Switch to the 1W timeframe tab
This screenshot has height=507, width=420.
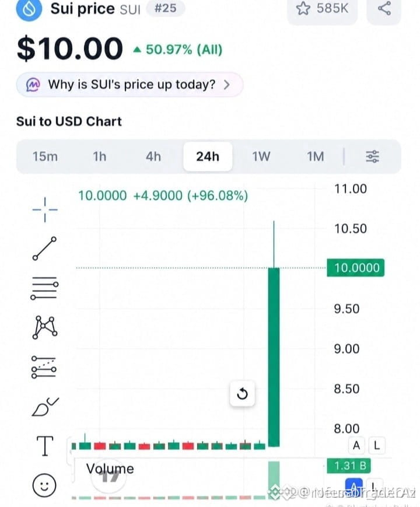click(x=261, y=156)
